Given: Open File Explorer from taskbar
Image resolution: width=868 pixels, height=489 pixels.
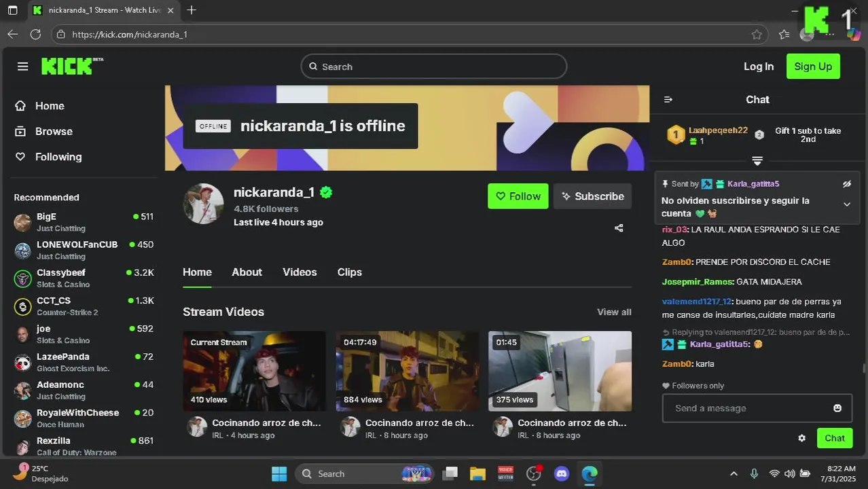Looking at the screenshot, I should [477, 473].
